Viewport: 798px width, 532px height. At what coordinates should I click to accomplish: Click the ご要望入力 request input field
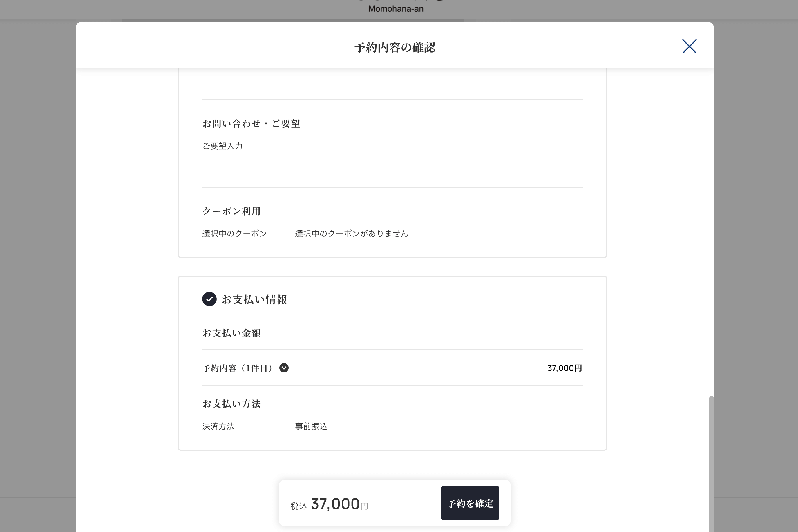(x=222, y=146)
